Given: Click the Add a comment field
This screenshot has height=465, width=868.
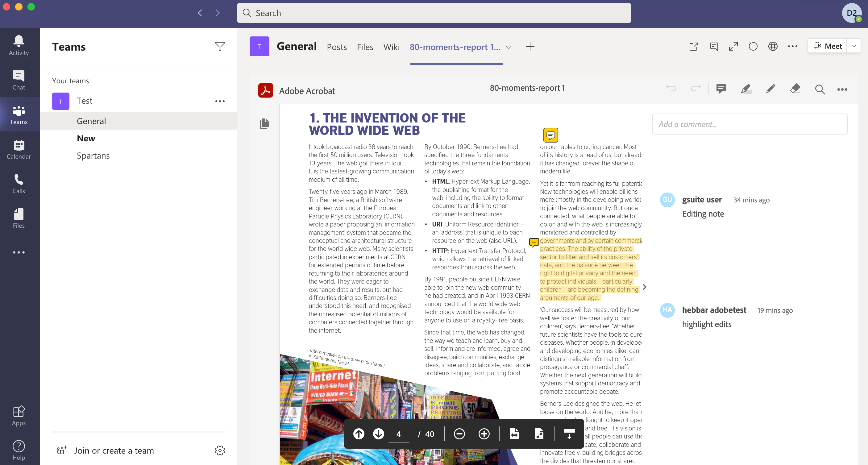Looking at the screenshot, I should pos(750,124).
